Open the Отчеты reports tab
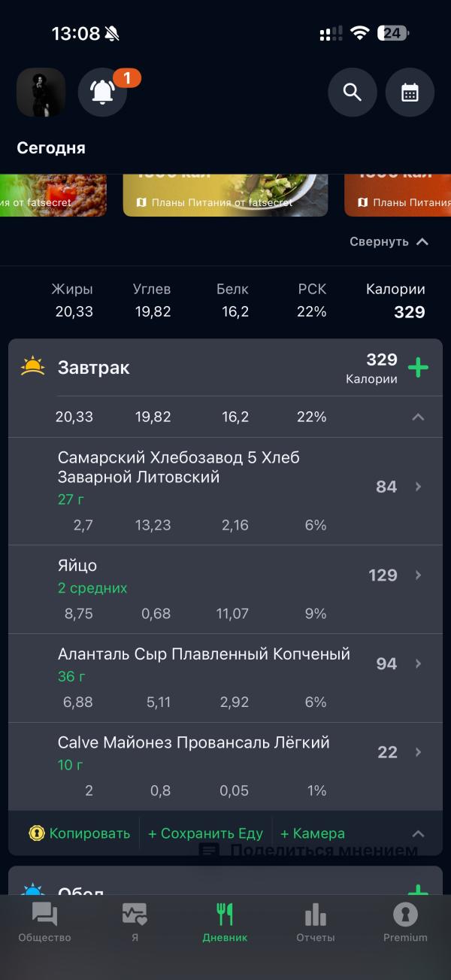 315,922
